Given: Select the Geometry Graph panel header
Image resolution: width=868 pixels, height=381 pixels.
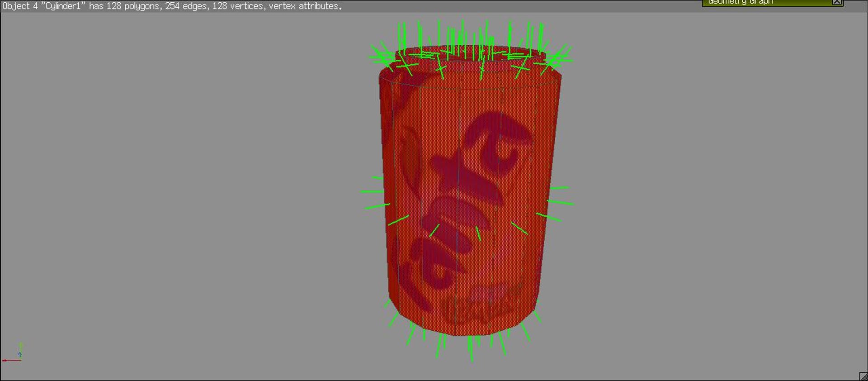Looking at the screenshot, I should (x=773, y=3).
